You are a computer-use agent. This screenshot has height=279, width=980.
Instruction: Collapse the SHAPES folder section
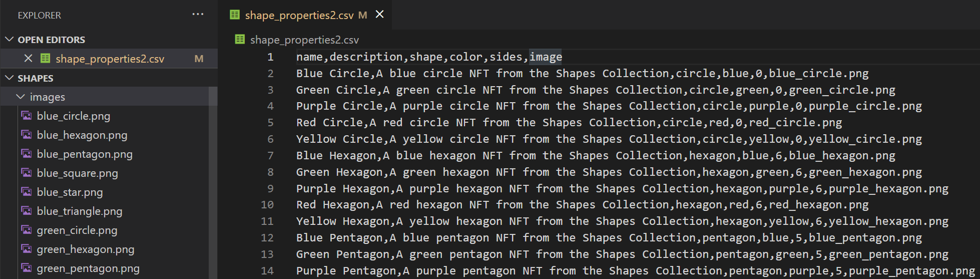tap(9, 78)
